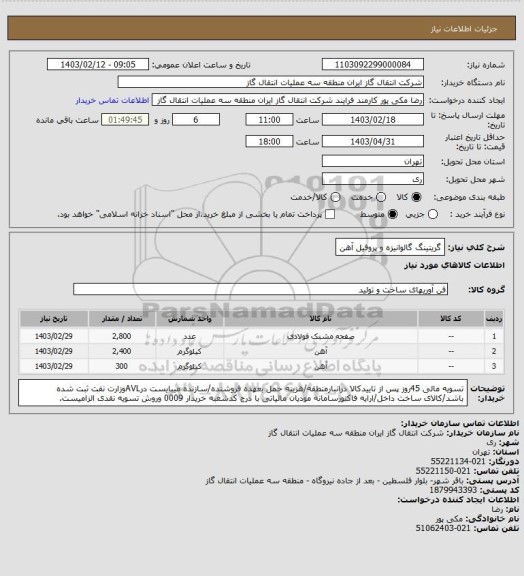
Task: Click the delivery province field تهران
Action: click(x=373, y=161)
